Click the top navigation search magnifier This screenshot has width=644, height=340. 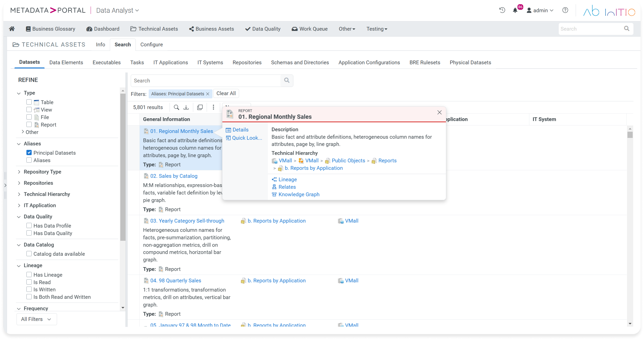click(x=627, y=29)
